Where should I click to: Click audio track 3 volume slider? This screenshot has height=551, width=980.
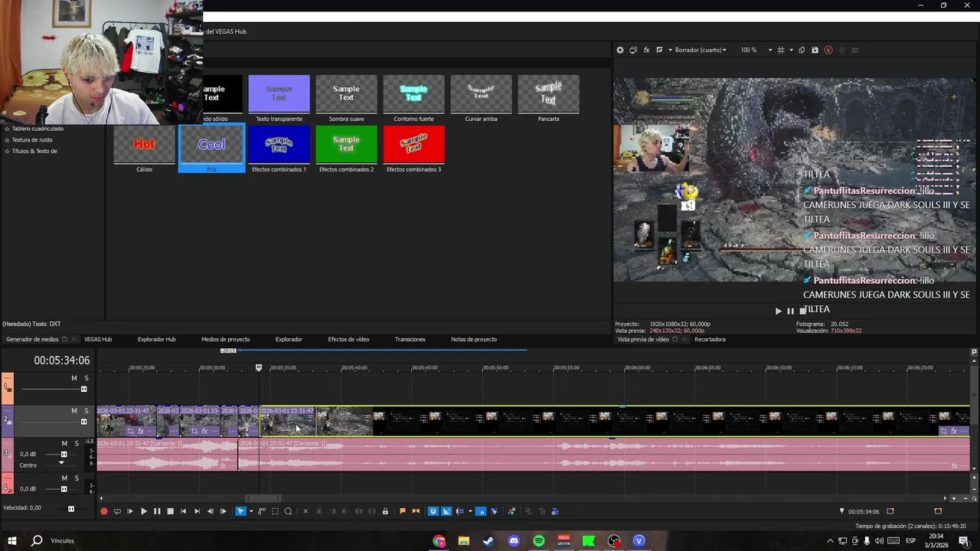coord(64,454)
